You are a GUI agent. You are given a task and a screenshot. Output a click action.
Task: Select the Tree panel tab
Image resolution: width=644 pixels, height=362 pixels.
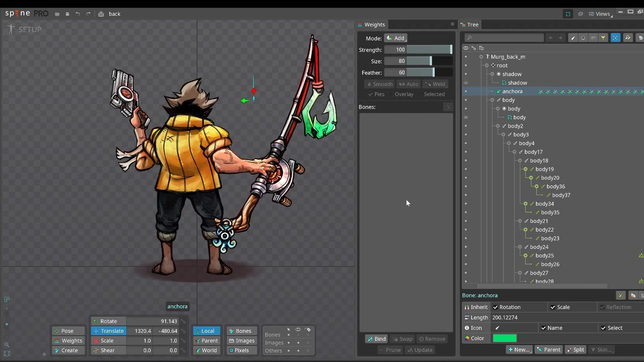(x=470, y=24)
